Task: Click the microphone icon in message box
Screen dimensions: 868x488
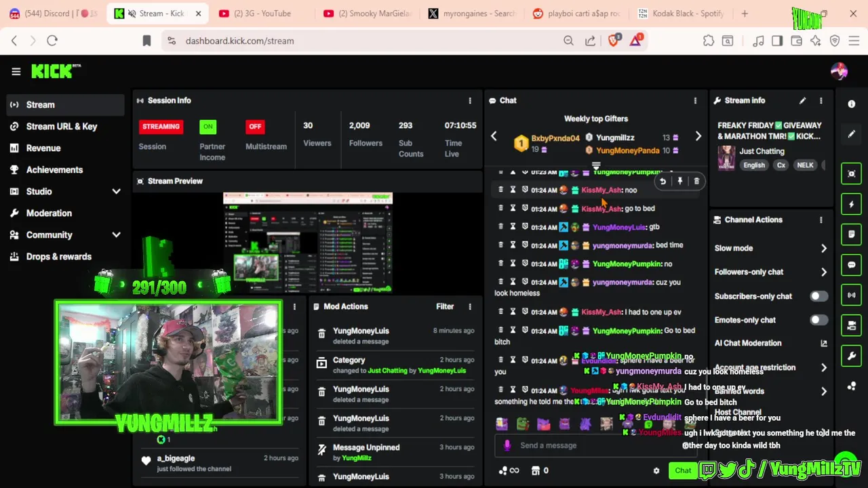Action: [x=507, y=445]
